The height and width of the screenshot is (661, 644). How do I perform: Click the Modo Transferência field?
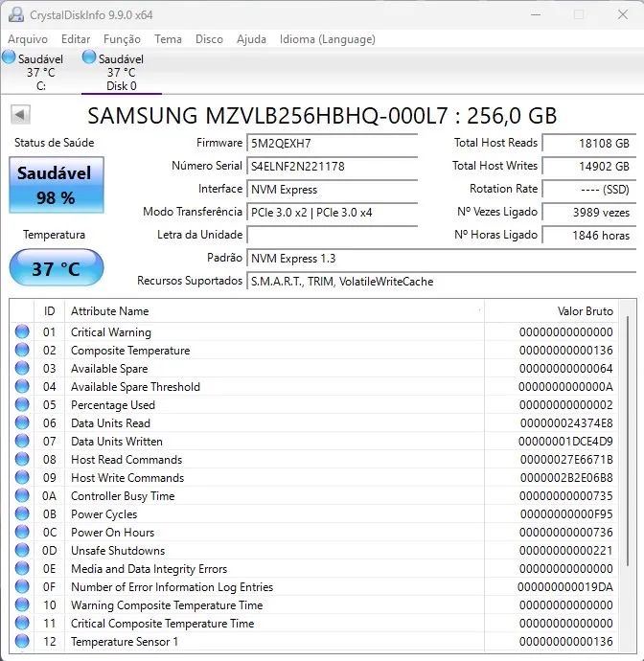(332, 212)
